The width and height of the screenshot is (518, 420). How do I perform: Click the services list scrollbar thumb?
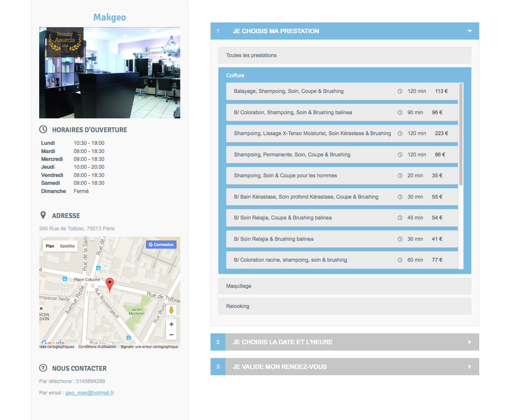click(461, 134)
